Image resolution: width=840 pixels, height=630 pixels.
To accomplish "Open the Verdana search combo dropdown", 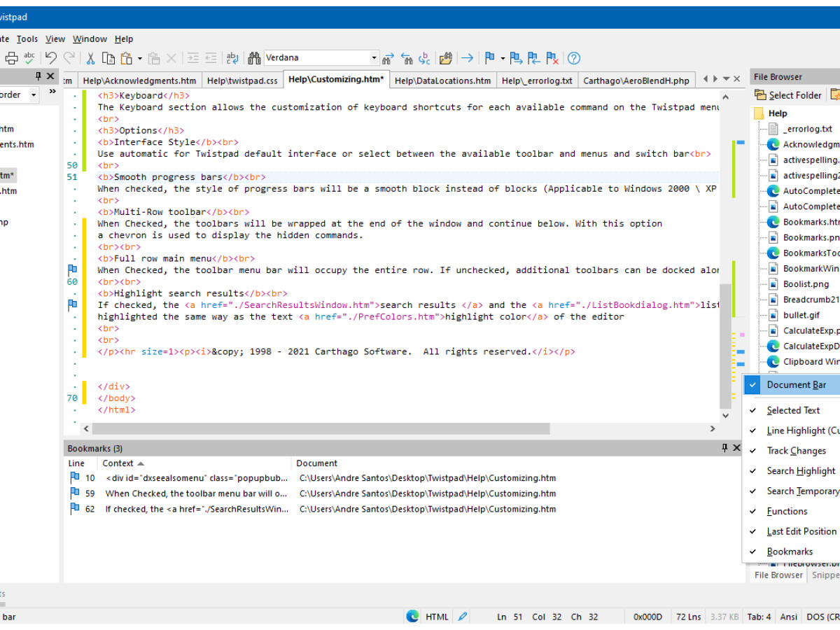I will pyautogui.click(x=374, y=58).
